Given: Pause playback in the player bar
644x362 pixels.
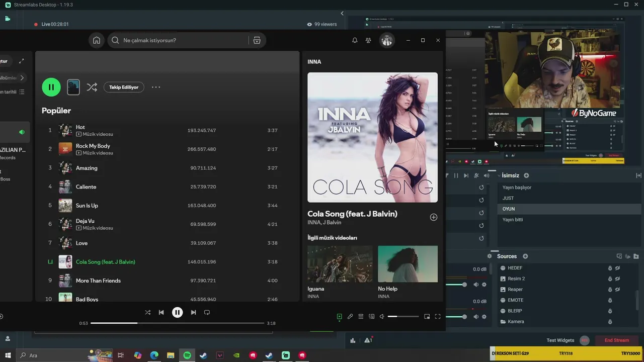Looking at the screenshot, I should point(177,312).
